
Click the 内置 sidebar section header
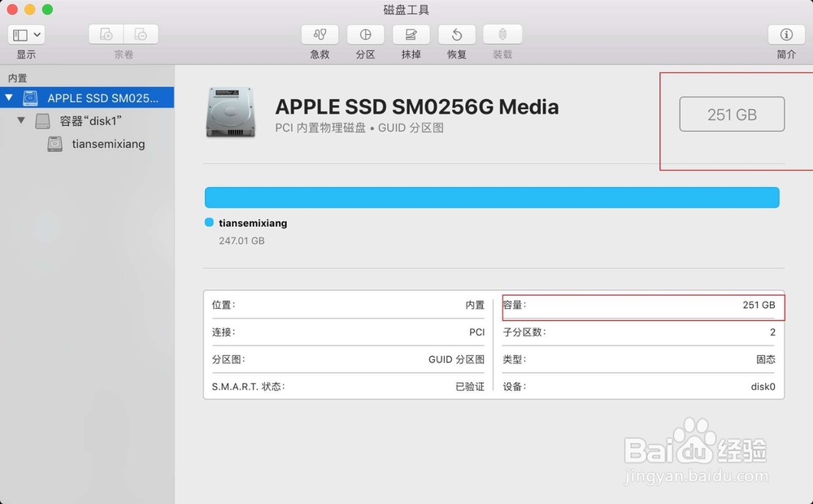pos(17,78)
